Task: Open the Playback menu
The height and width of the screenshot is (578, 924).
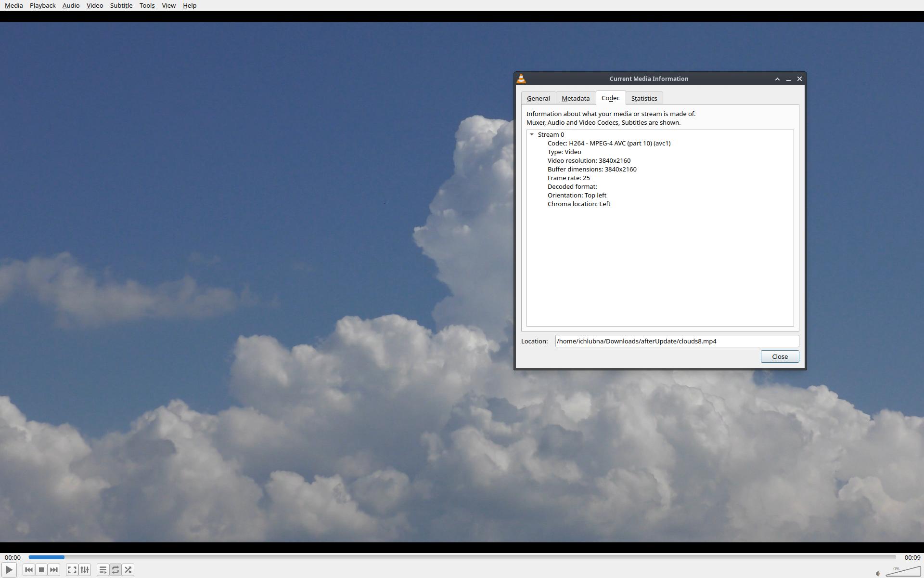Action: (42, 5)
